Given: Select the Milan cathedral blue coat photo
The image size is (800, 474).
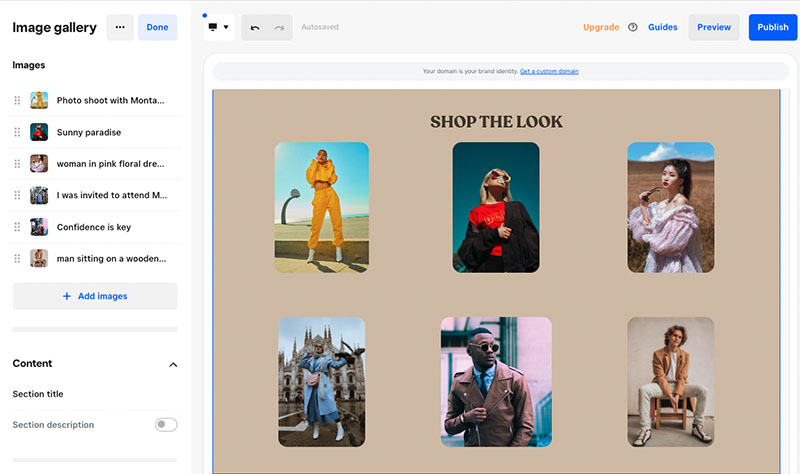Looking at the screenshot, I should [x=321, y=382].
